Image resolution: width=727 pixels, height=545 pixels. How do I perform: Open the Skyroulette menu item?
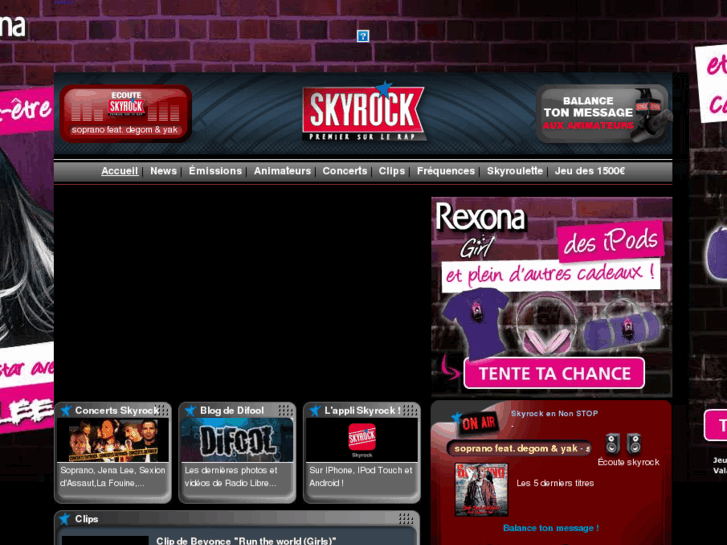(x=515, y=171)
